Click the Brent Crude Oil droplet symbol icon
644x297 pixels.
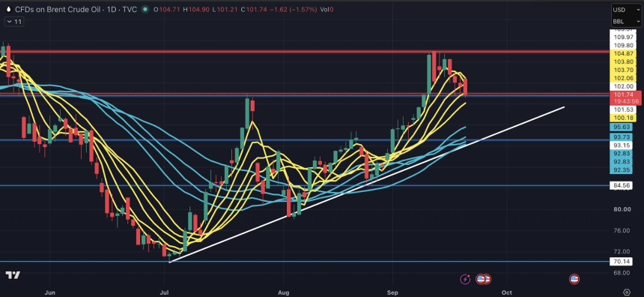point(9,9)
